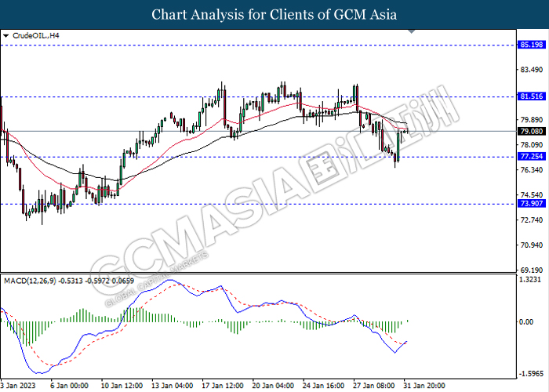Click the 74.540 price axis value
This screenshot has width=549, height=392.
point(532,195)
